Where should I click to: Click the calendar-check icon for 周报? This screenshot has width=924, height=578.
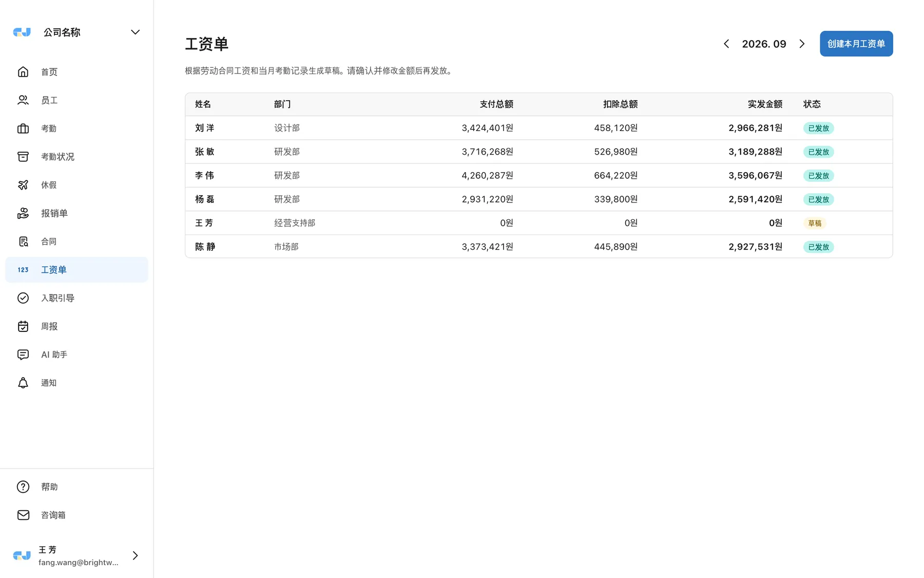[23, 326]
